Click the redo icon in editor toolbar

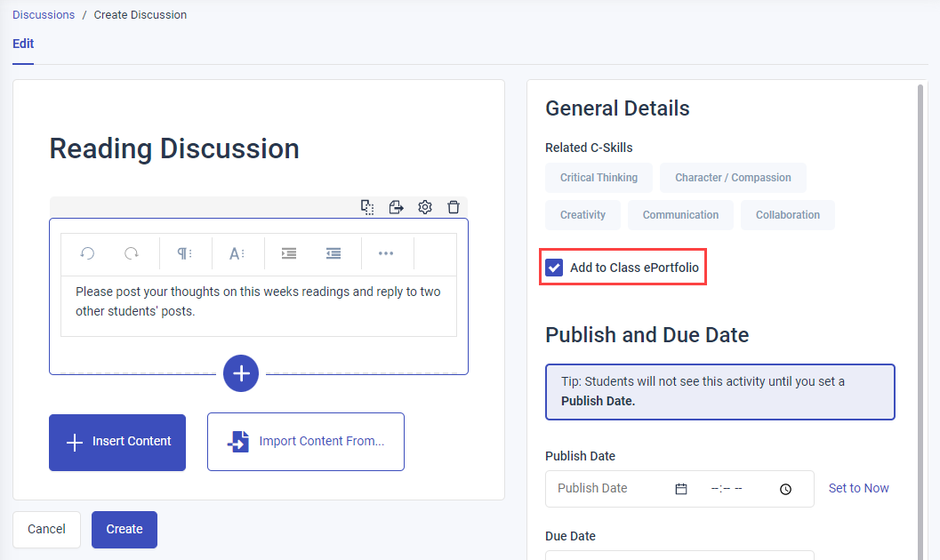pyautogui.click(x=132, y=253)
